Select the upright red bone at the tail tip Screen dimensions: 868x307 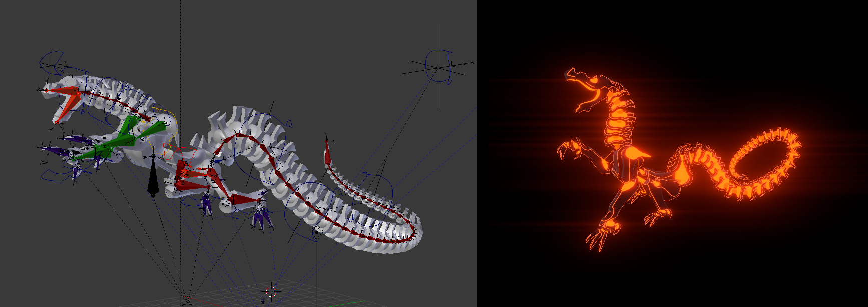(327, 152)
